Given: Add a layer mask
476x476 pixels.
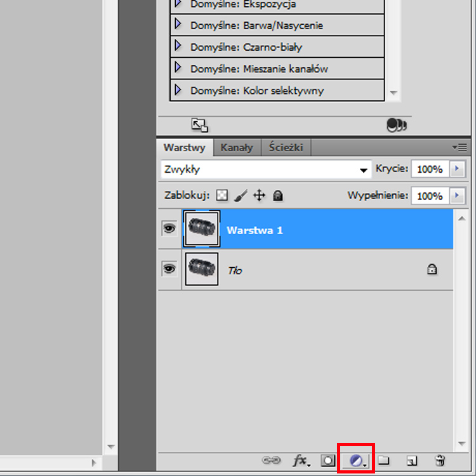Looking at the screenshot, I should (327, 460).
